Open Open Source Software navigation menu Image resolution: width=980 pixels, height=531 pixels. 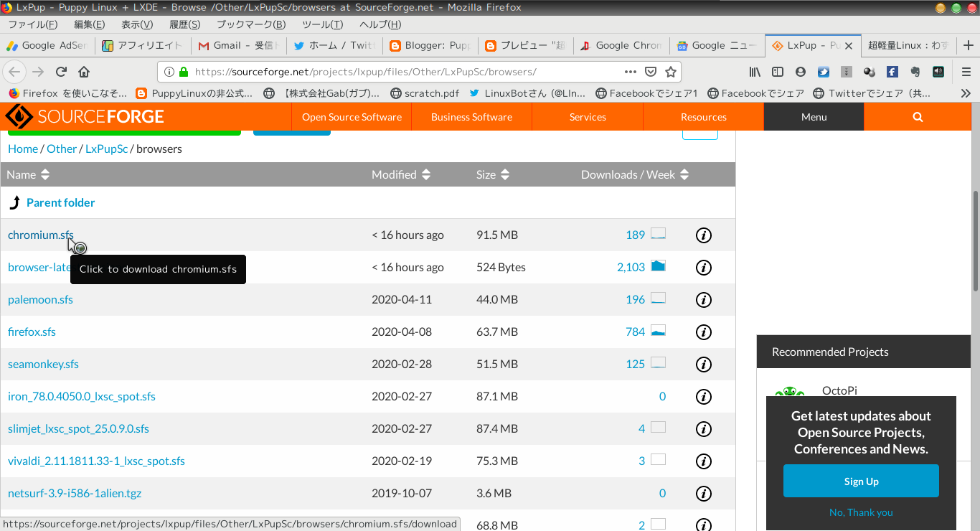352,117
